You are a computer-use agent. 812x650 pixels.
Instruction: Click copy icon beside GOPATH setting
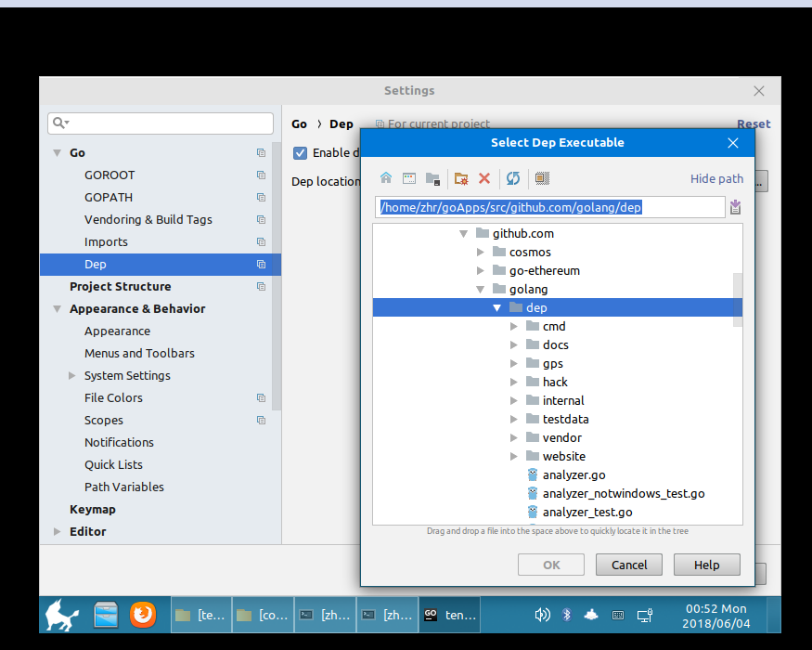pos(261,198)
